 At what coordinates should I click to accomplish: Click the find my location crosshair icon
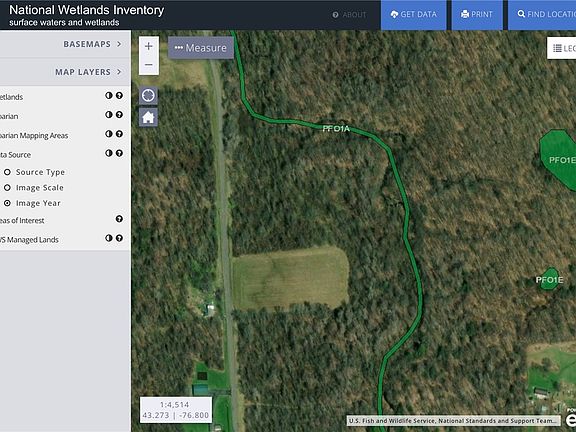(148, 96)
